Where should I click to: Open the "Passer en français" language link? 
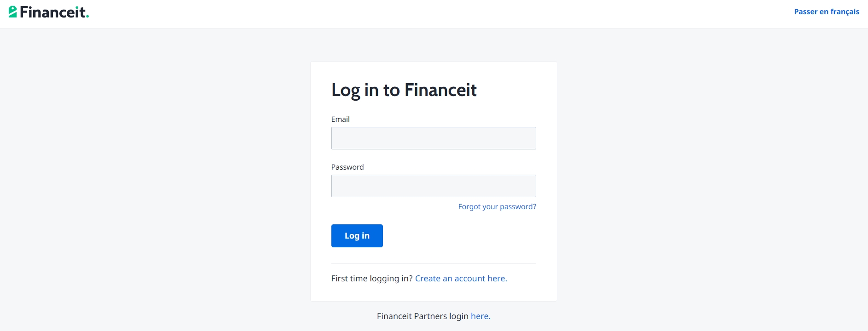pos(826,11)
